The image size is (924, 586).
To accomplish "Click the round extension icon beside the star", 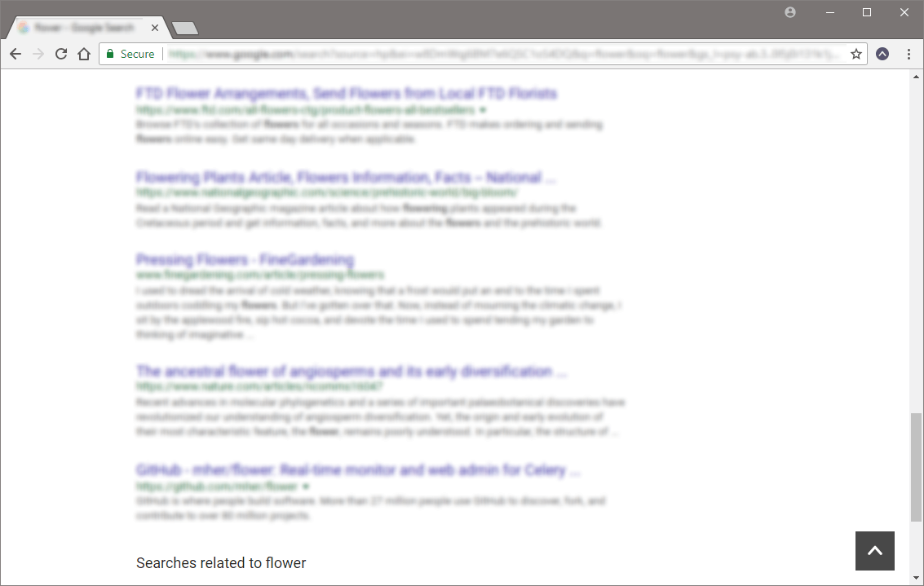I will click(882, 54).
